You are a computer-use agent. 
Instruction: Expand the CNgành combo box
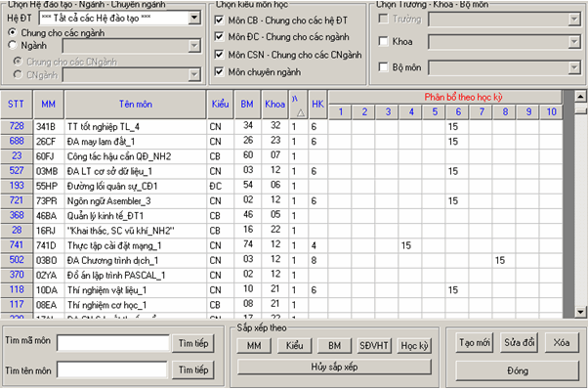(x=194, y=74)
